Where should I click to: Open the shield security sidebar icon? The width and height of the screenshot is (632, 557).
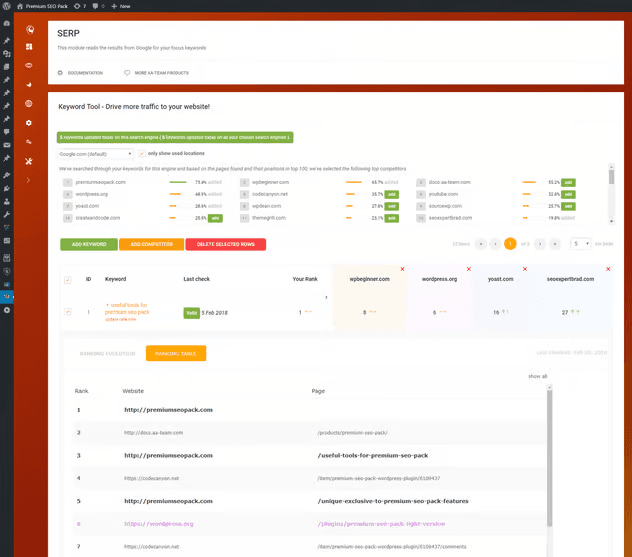point(7,271)
